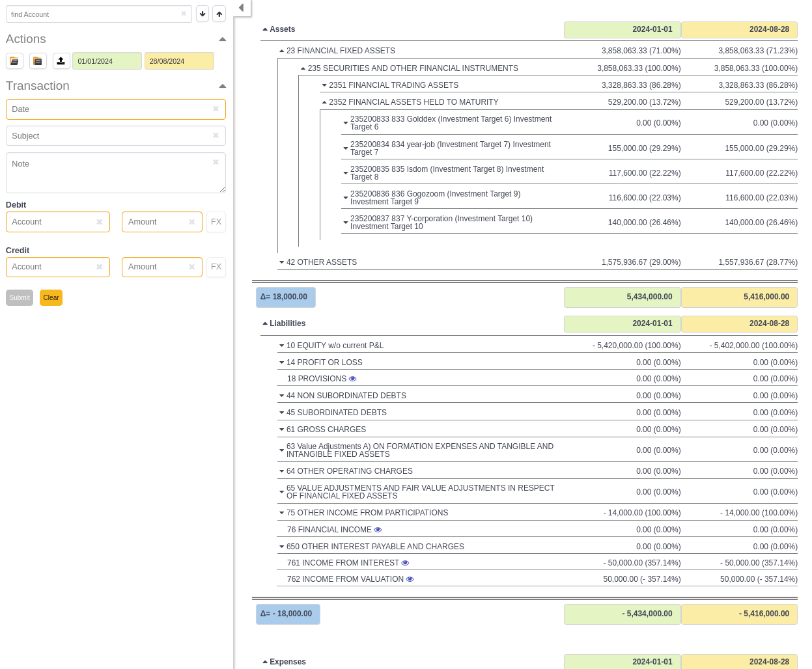Click the open-folder icon under Actions
Image resolution: width=812 pixels, height=669 pixels.
14,61
